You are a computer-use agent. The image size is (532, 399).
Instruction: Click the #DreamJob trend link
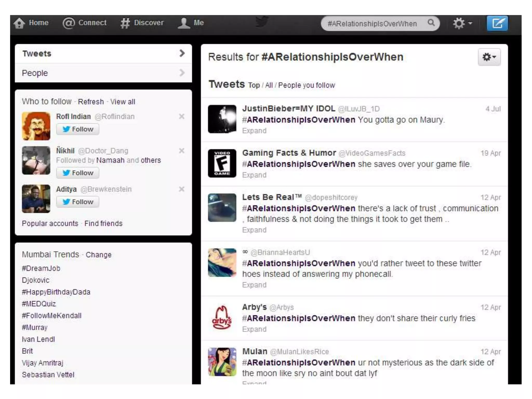tap(41, 268)
